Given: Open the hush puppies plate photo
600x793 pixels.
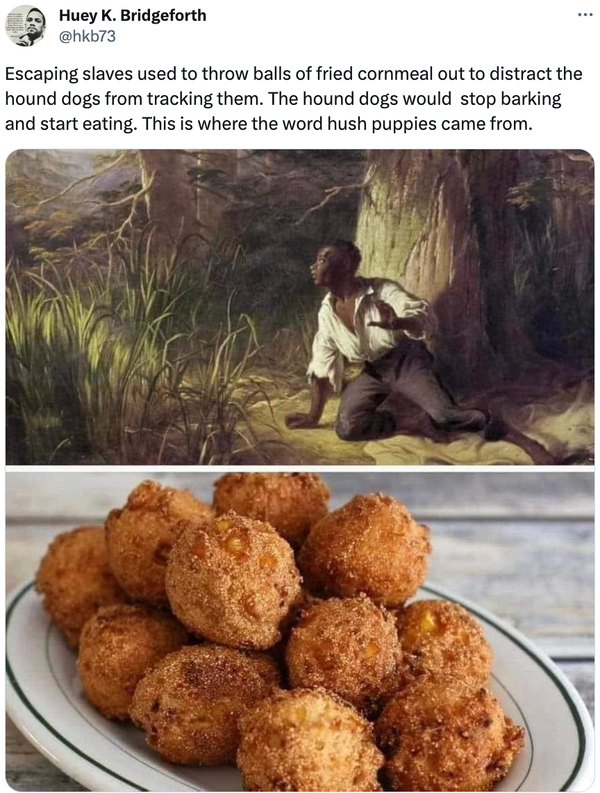Looking at the screenshot, I should tap(300, 630).
